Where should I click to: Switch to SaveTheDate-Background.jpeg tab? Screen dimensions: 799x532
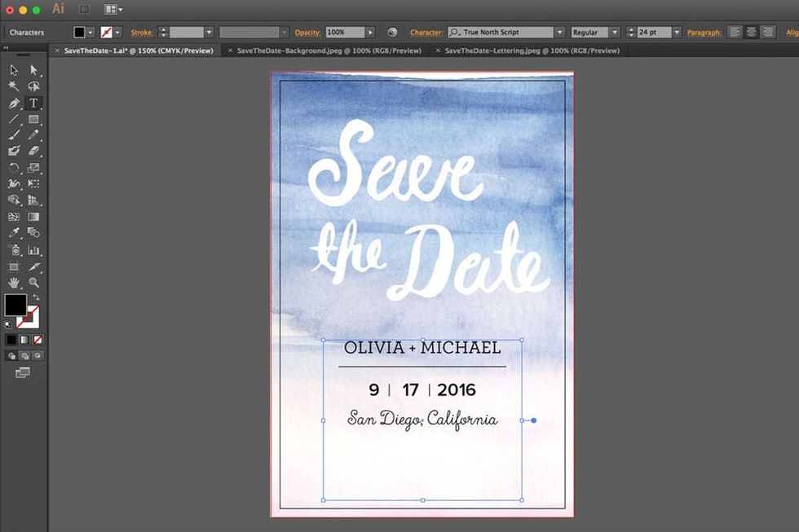pyautogui.click(x=329, y=51)
